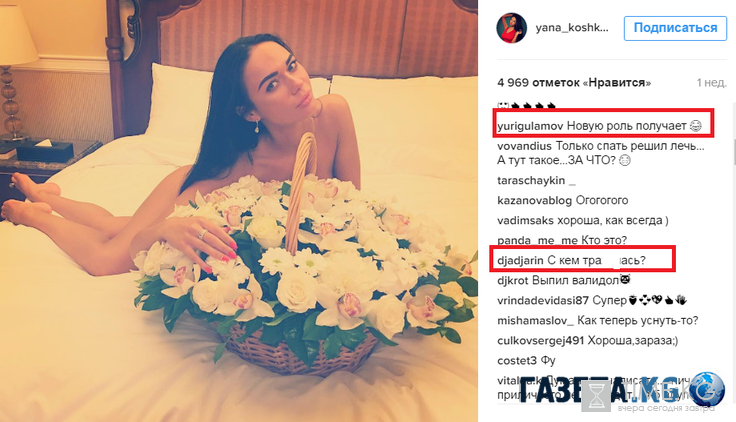Open commenter djkrot's profile
The width and height of the screenshot is (736, 422).
[513, 280]
